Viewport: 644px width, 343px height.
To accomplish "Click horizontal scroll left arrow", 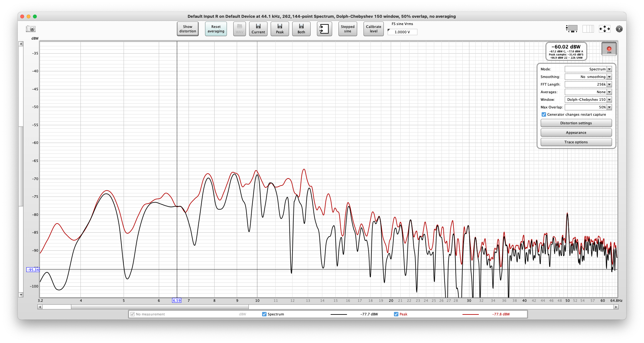I will [40, 307].
